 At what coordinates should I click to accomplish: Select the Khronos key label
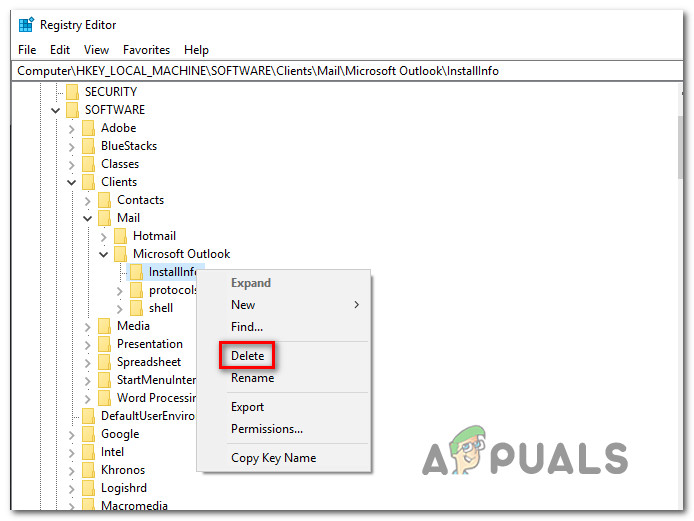[x=123, y=470]
